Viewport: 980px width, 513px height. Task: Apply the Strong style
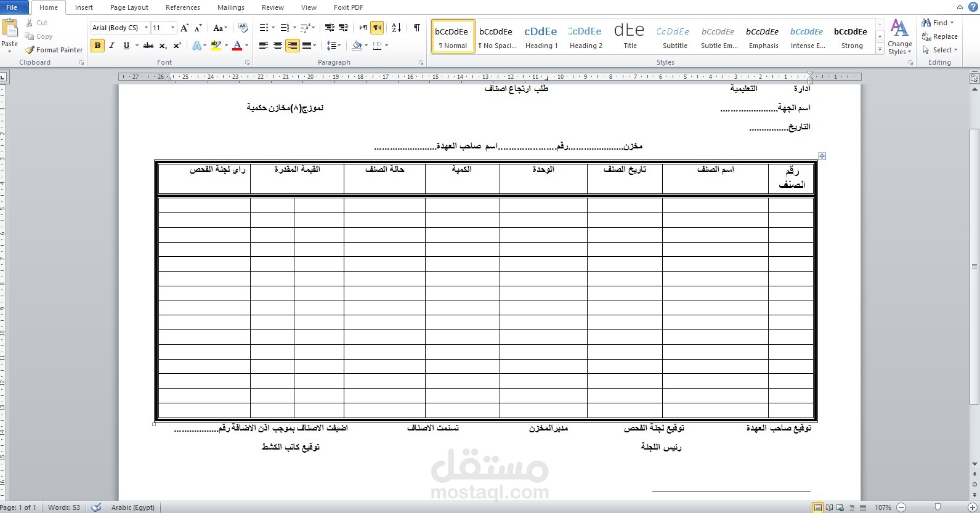coord(852,37)
